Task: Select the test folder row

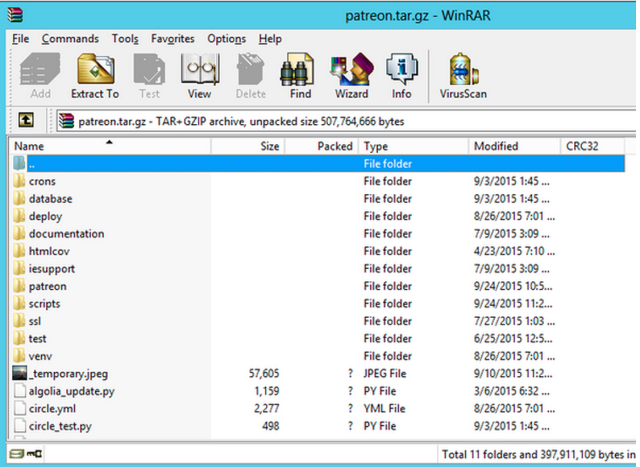Action: pyautogui.click(x=317, y=338)
